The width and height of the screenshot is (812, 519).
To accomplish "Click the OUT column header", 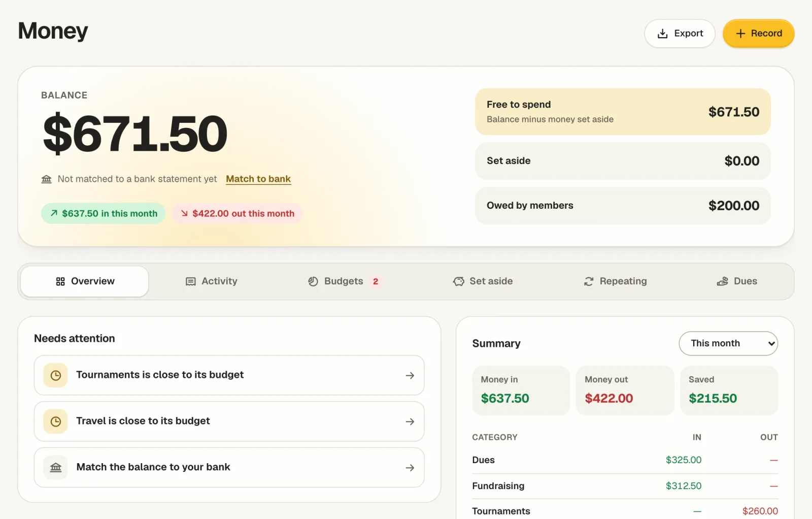I will click(769, 437).
